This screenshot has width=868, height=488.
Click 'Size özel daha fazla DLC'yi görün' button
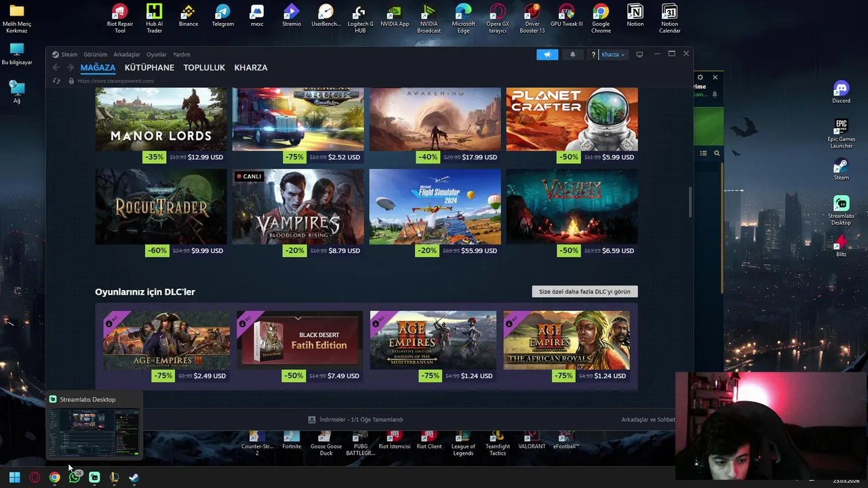click(x=585, y=291)
